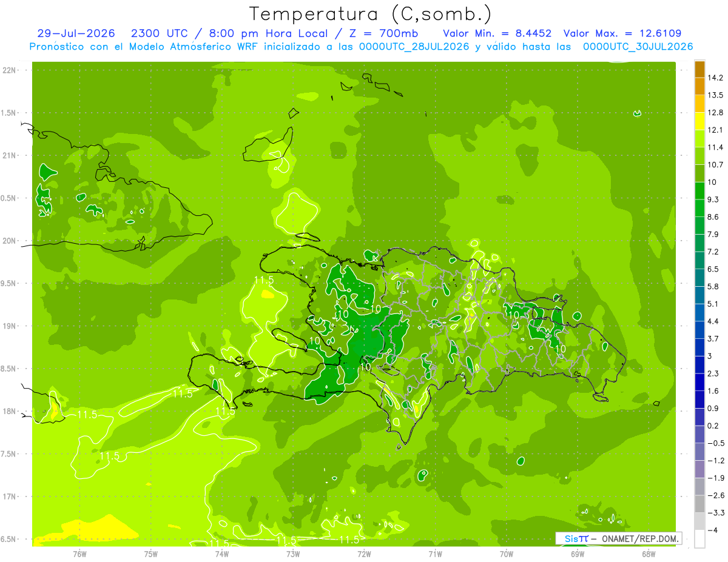This screenshot has width=728, height=562.
Task: Click "Valor Min. = 8.4452" text
Action: point(497,33)
